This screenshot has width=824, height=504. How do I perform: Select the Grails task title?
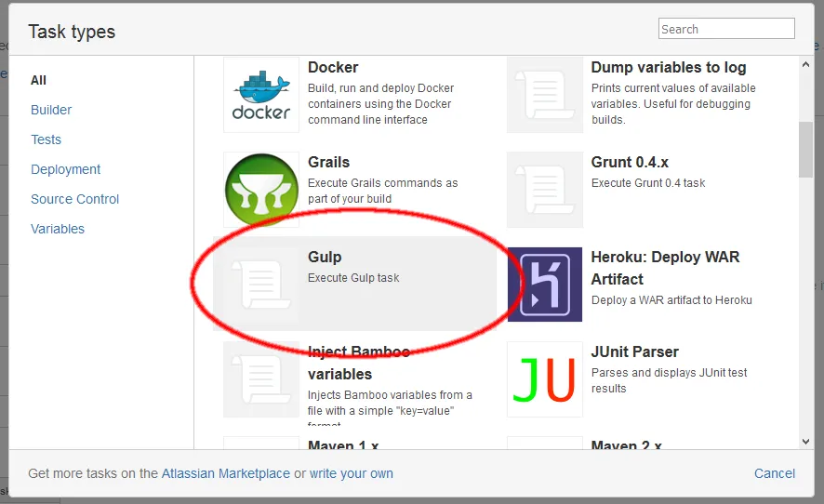[x=328, y=162]
